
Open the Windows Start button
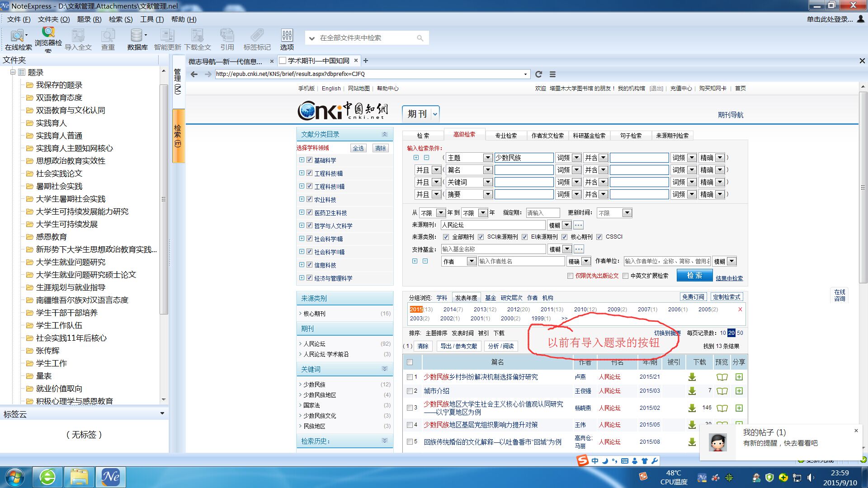pyautogui.click(x=15, y=477)
